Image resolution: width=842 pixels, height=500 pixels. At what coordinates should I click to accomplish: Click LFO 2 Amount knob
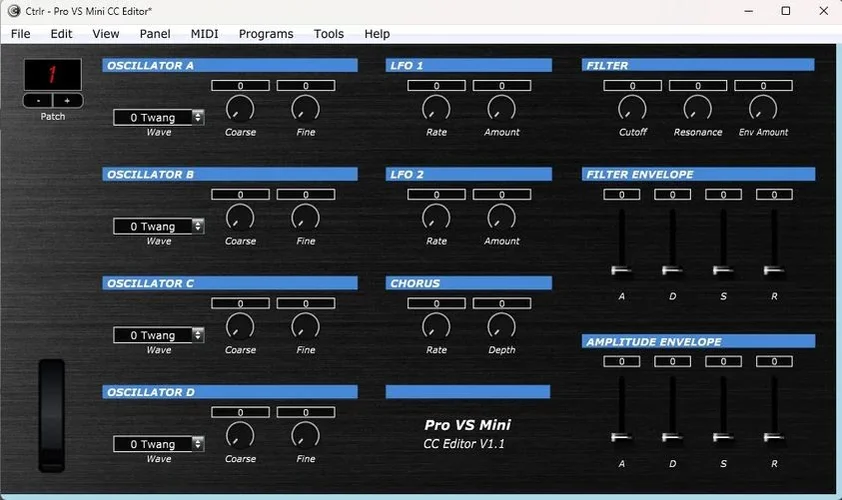pos(502,218)
